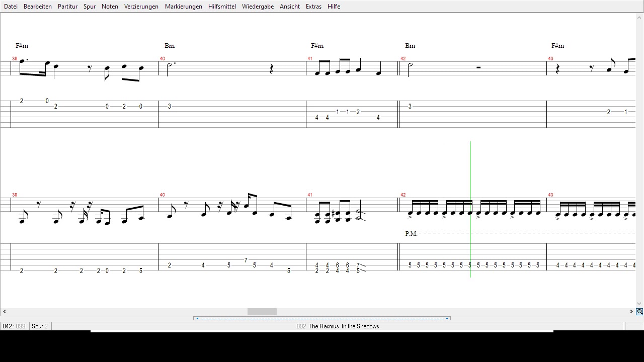Viewport: 644px width, 362px height.
Task: Click the half rest in top measure 42
Action: [x=478, y=67]
